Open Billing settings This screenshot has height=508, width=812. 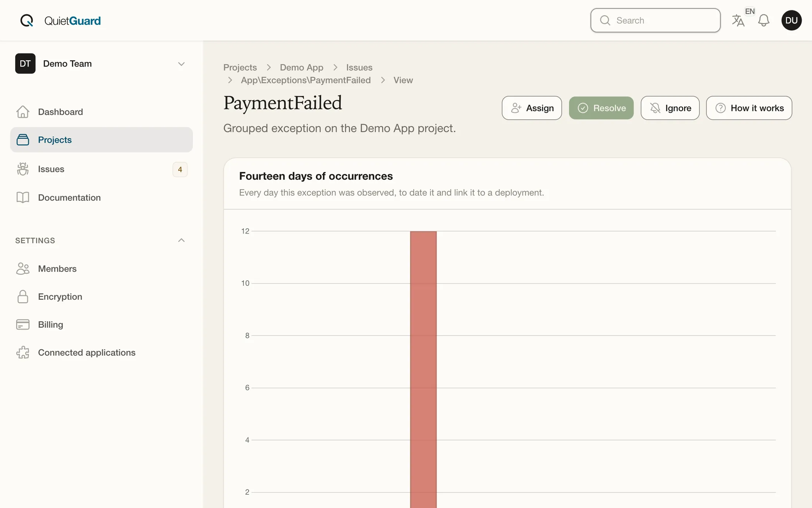pyautogui.click(x=101, y=324)
